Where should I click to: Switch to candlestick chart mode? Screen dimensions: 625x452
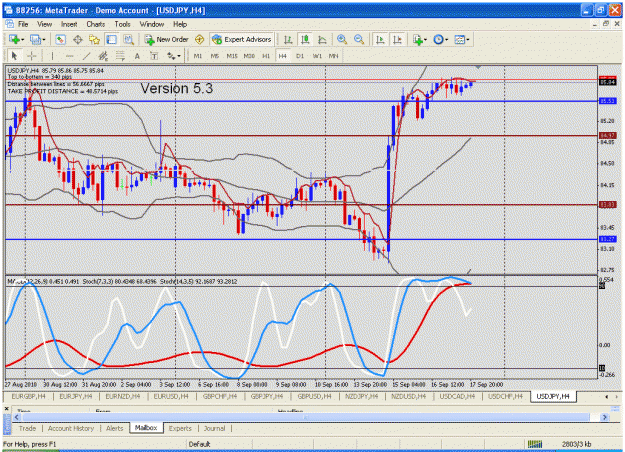(305, 39)
